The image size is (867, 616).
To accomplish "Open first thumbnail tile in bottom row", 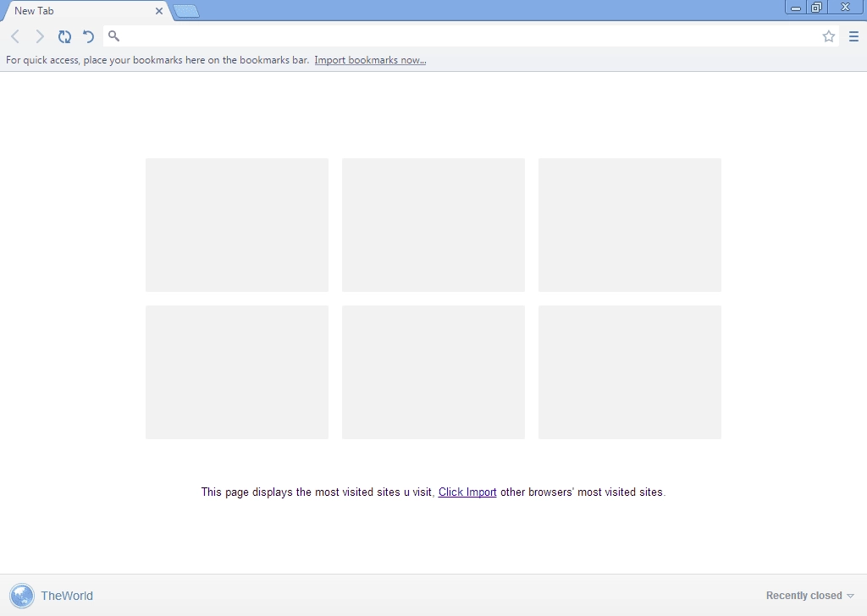I will (237, 372).
